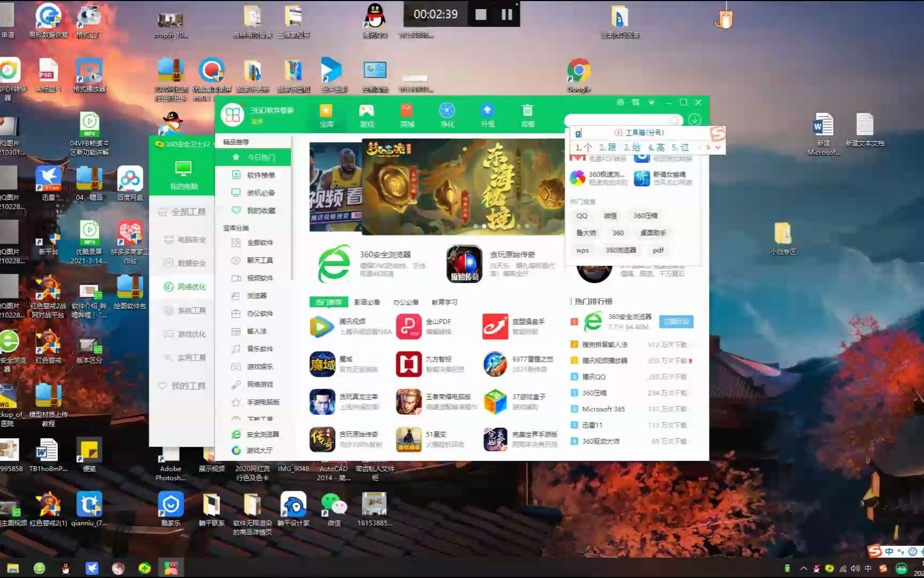Open 搜狗拼音输入法 in the ranking list
This screenshot has height=578, width=924.
(605, 345)
